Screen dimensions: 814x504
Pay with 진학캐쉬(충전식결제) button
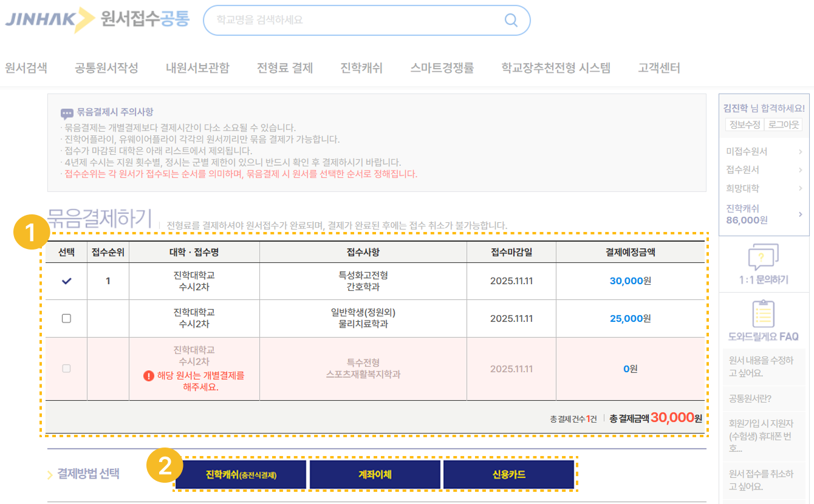(x=241, y=474)
